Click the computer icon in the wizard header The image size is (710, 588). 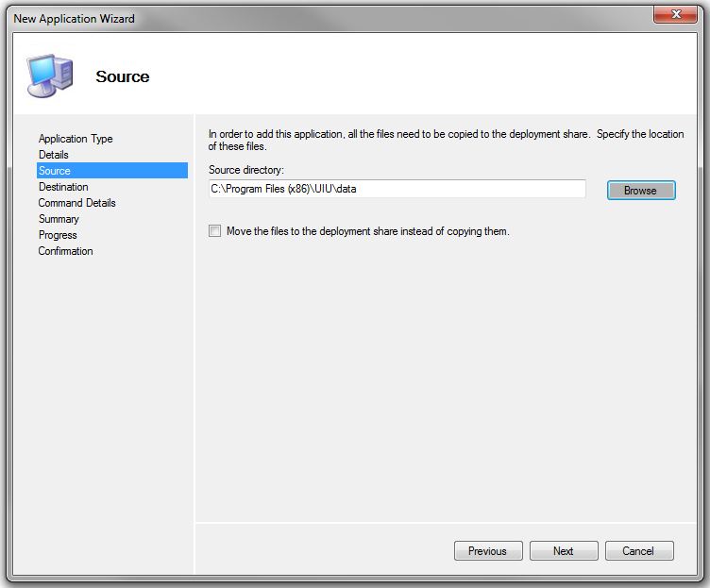48,76
